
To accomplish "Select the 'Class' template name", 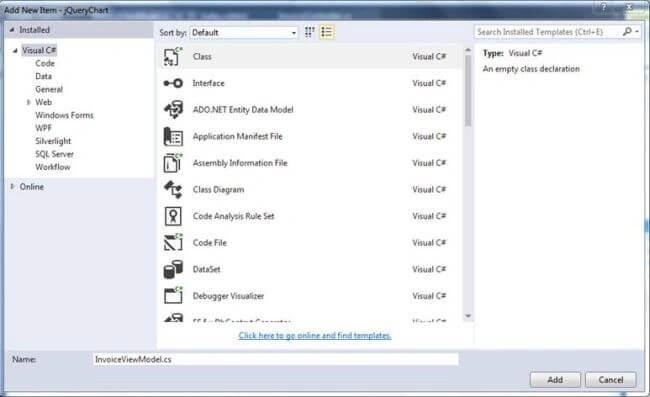I will click(x=202, y=56).
